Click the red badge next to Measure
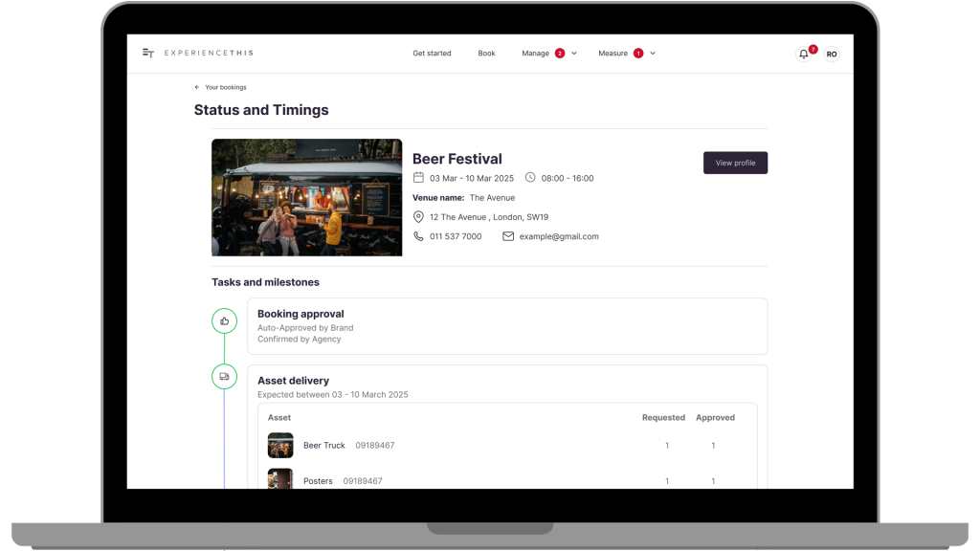 coord(638,54)
